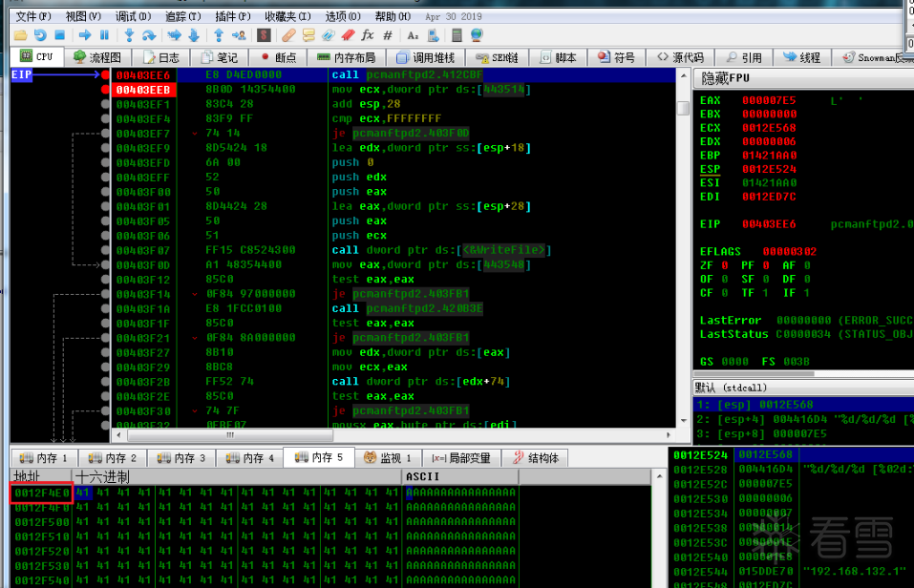The height and width of the screenshot is (588, 914).
Task: Set breakpoint bullet at 00403F0D
Action: 105,265
